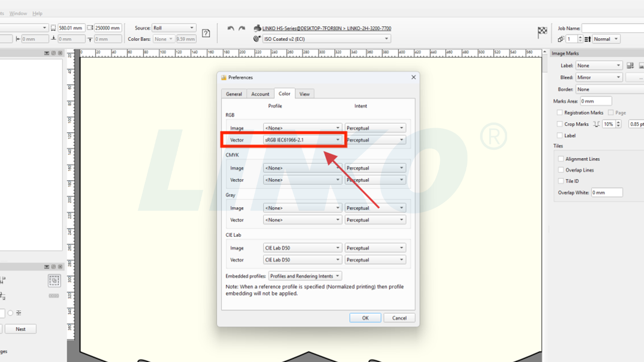644x362 pixels.
Task: Open the RGB Image profile dropdown
Action: tap(303, 128)
